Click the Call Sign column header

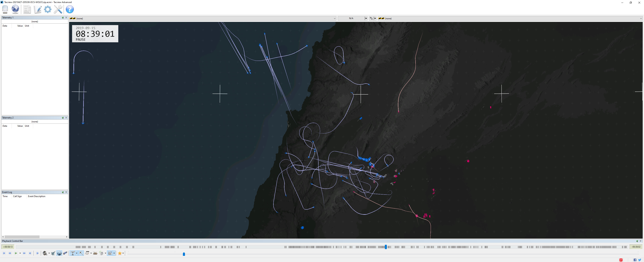click(x=17, y=196)
